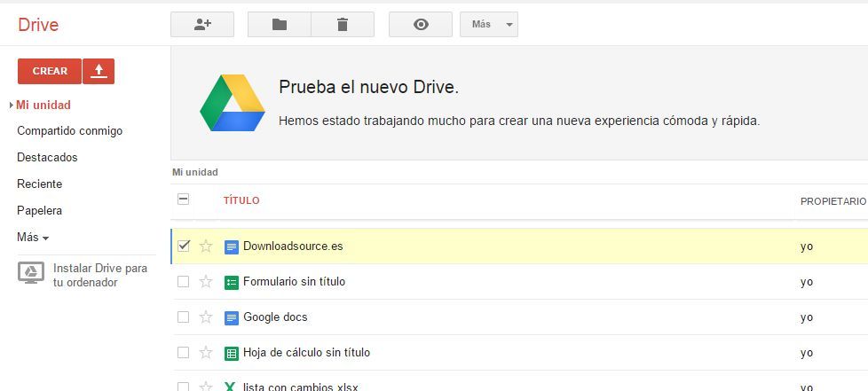Expand the Mi unidad tree arrow
The width and height of the screenshot is (868, 391).
(x=11, y=105)
